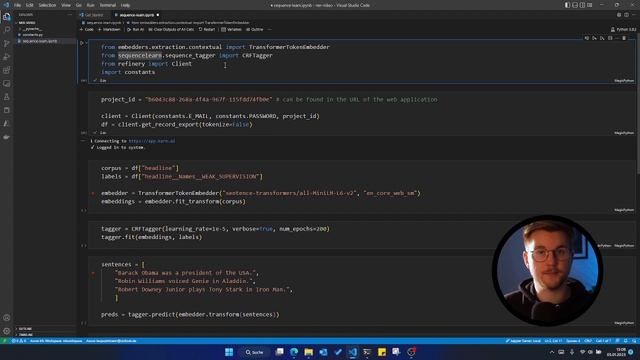Open the File menu
640x360 pixels.
point(17,5)
